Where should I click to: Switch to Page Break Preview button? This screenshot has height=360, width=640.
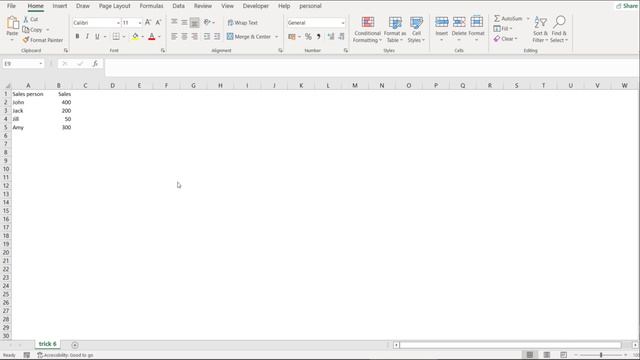(563, 355)
